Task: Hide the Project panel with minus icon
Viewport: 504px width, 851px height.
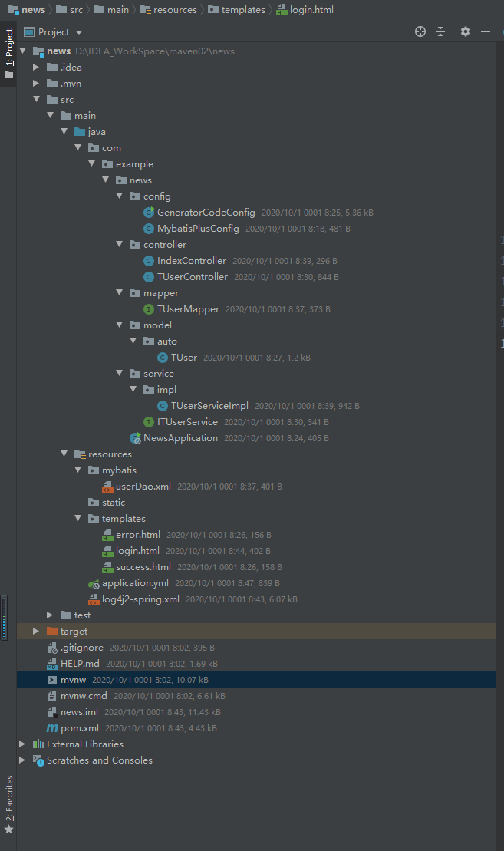Action: coord(486,31)
